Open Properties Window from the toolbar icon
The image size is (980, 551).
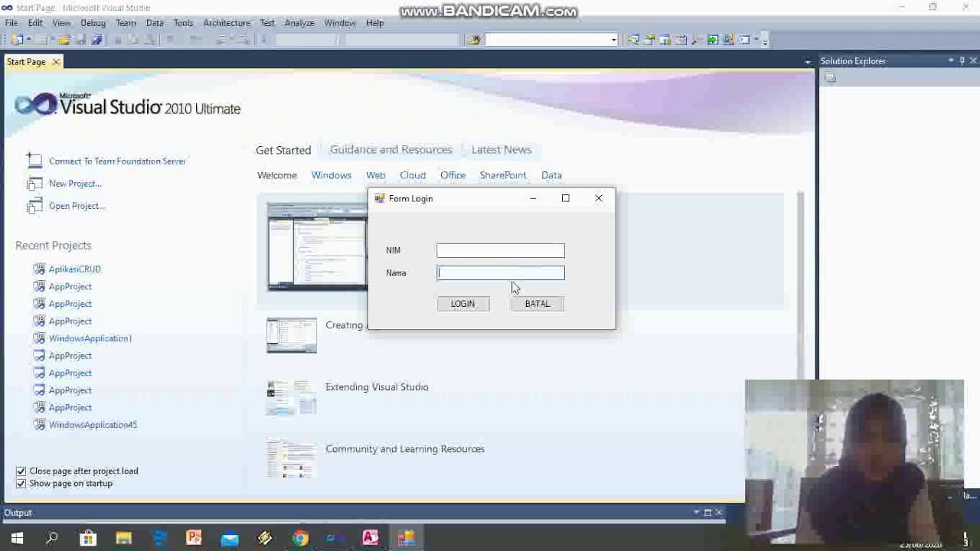tap(648, 39)
